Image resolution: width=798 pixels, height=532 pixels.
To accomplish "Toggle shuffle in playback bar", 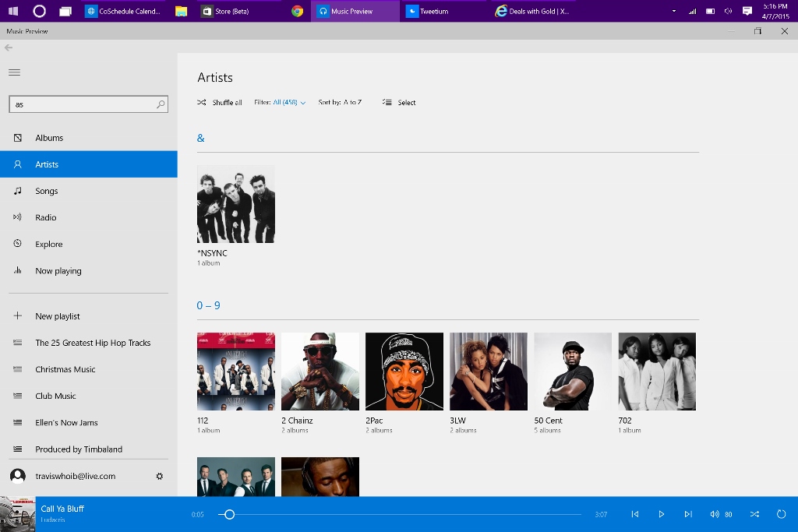I will [x=754, y=514].
